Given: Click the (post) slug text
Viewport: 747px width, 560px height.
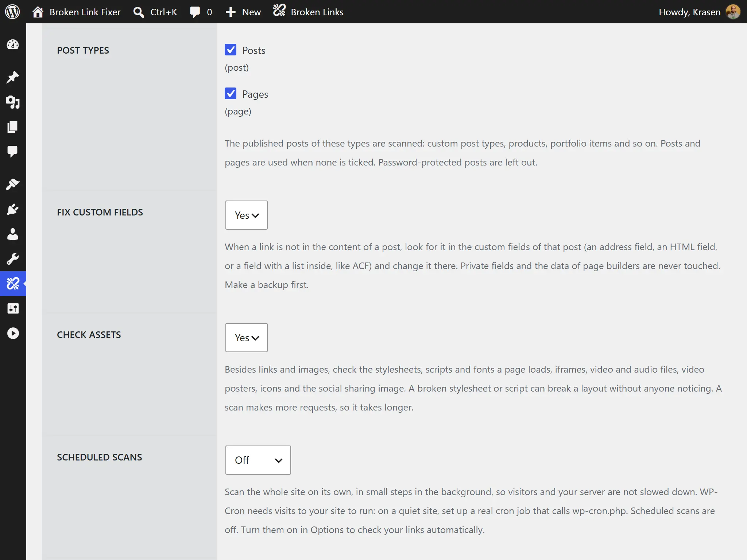Looking at the screenshot, I should pyautogui.click(x=237, y=68).
